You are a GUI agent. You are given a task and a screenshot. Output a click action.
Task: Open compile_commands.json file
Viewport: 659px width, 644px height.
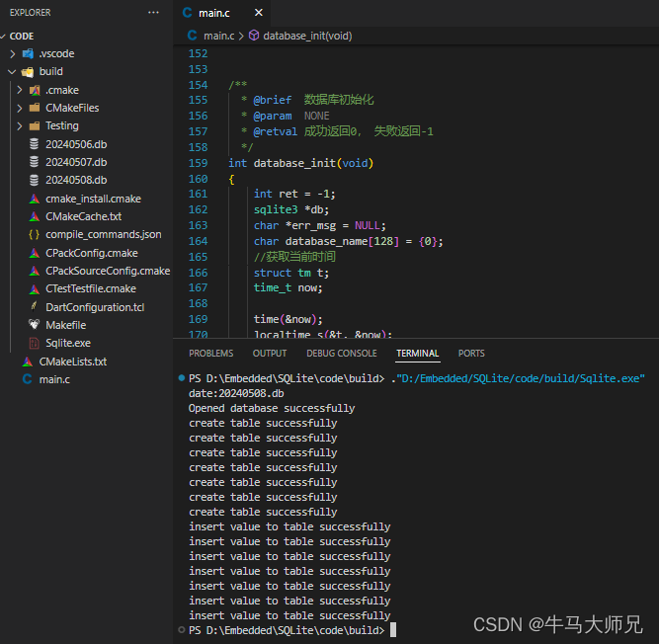103,234
